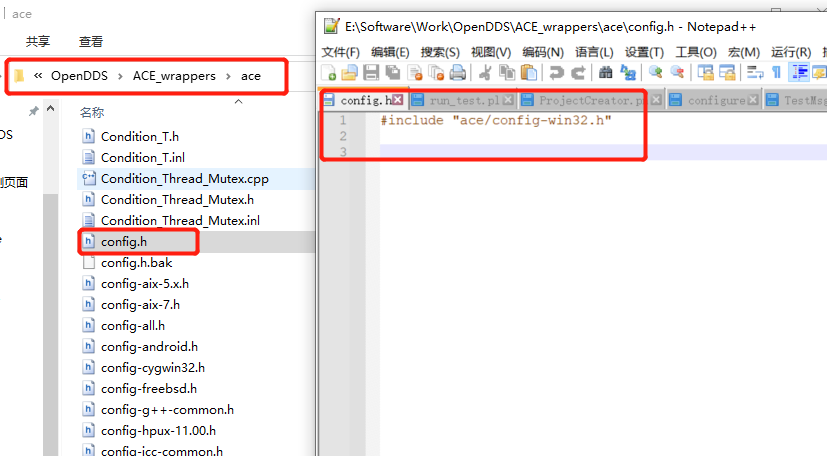Image resolution: width=827 pixels, height=456 pixels.
Task: Open the 视图(V) menu
Action: click(x=491, y=52)
